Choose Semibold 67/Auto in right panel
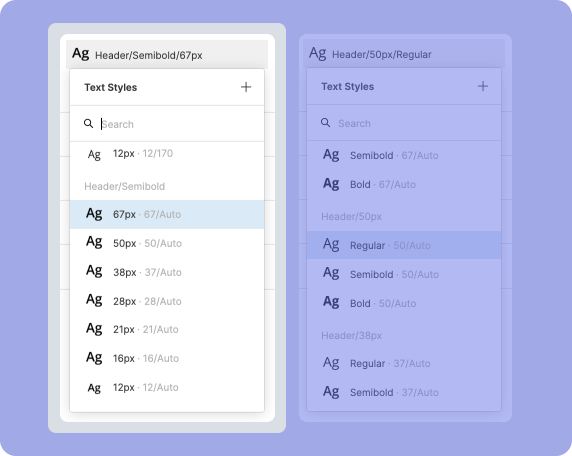Screen dimensions: 572x456 pyautogui.click(x=404, y=155)
